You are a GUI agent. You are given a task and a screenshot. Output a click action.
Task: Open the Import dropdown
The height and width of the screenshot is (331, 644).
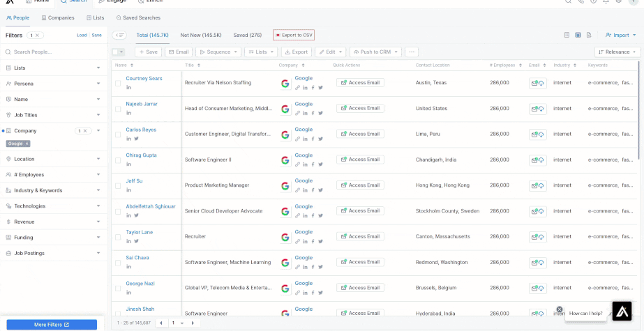620,36
